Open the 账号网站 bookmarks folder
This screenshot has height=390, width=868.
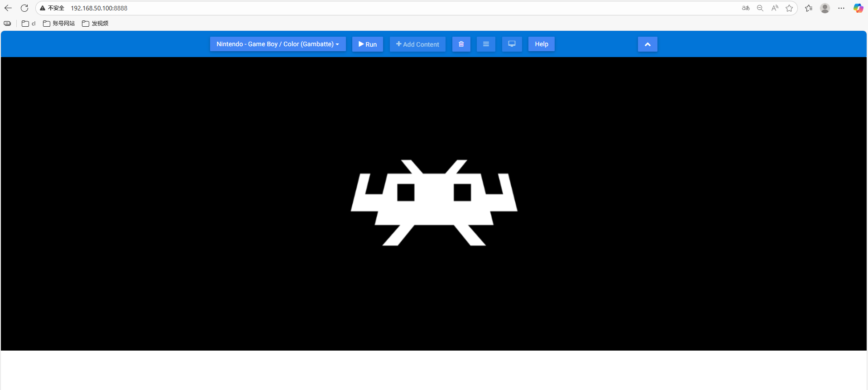pyautogui.click(x=59, y=24)
